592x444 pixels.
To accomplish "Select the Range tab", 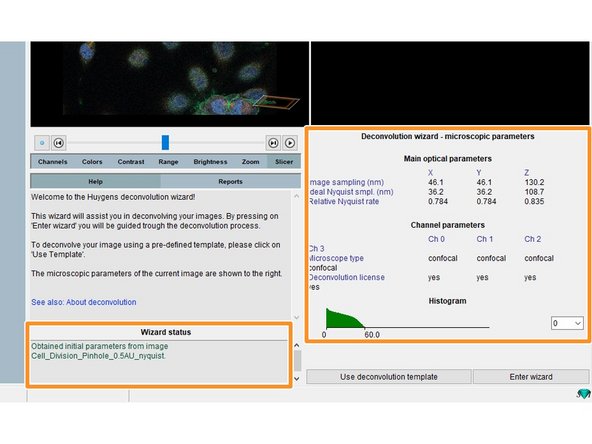I will (x=168, y=162).
